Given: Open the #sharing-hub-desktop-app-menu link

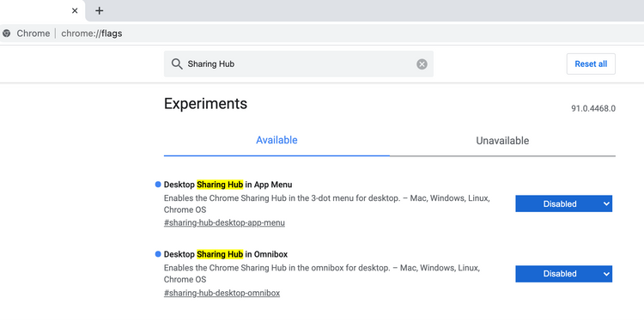Looking at the screenshot, I should point(224,222).
